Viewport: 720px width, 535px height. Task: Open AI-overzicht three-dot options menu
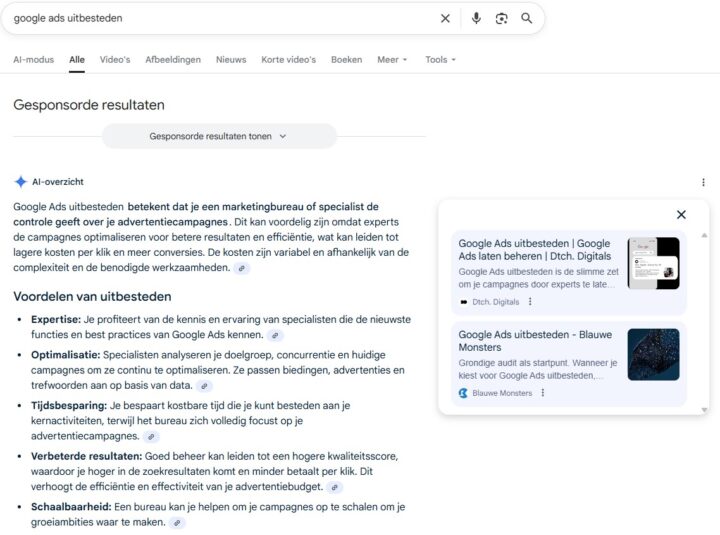pyautogui.click(x=703, y=182)
